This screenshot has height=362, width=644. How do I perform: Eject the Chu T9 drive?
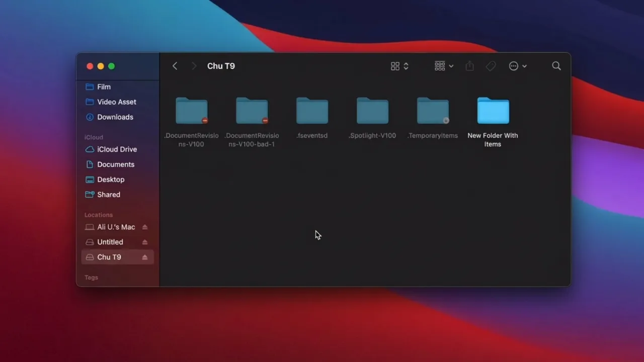[145, 257]
